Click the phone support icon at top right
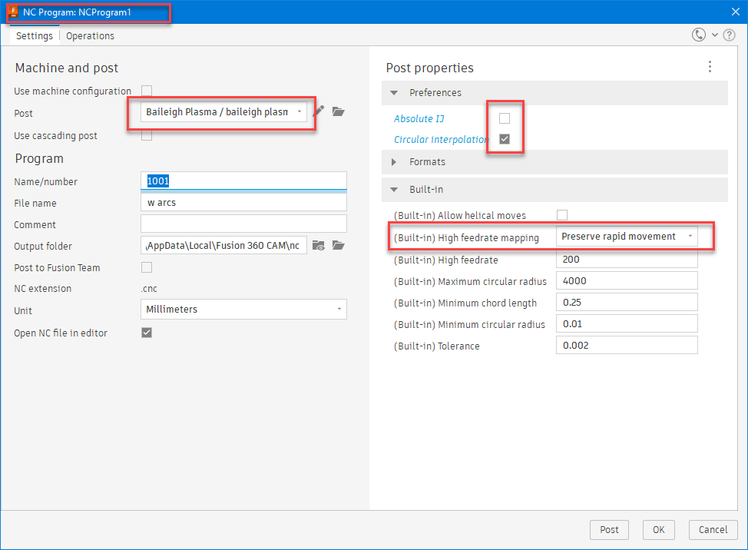Viewport: 748px width, 550px height. coord(699,35)
